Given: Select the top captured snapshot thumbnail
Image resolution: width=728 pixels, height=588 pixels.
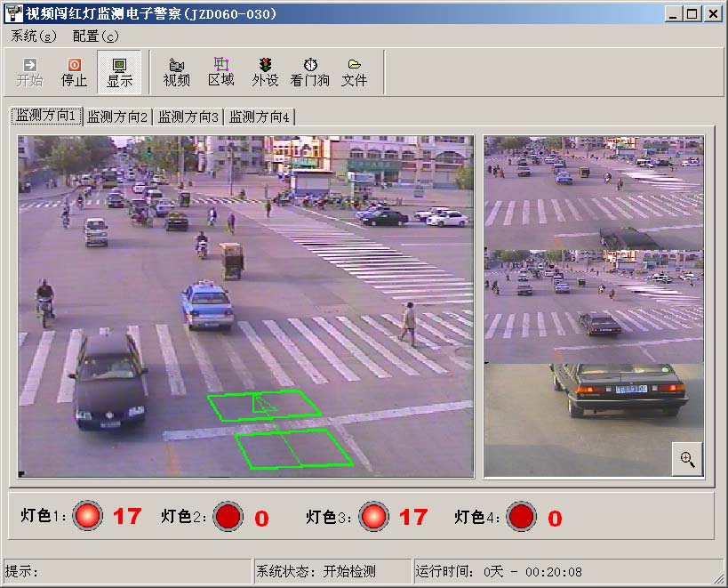Looking at the screenshot, I should (x=594, y=193).
